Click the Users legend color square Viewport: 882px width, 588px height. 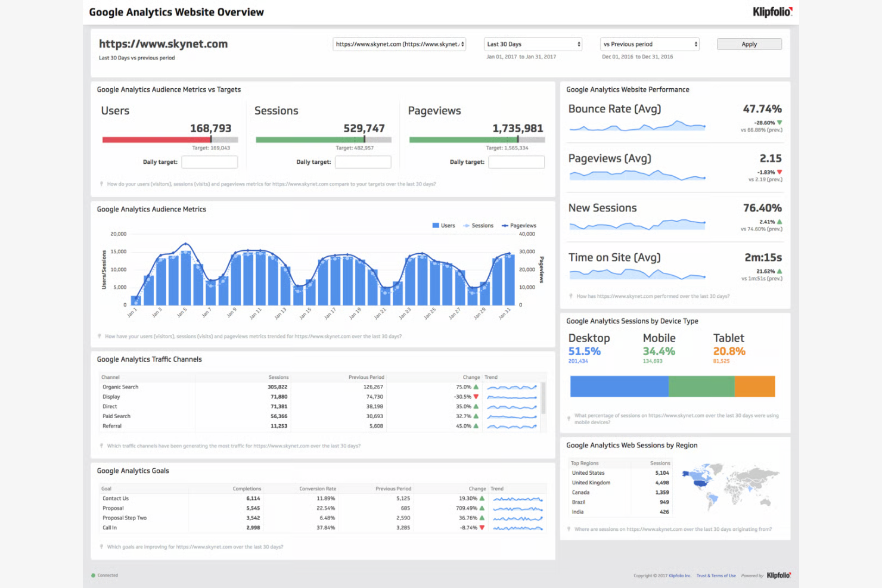tap(436, 225)
